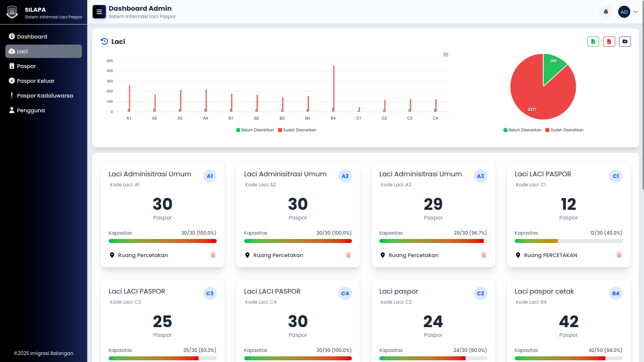Click the A2 code badge
The width and height of the screenshot is (644, 362).
[345, 176]
